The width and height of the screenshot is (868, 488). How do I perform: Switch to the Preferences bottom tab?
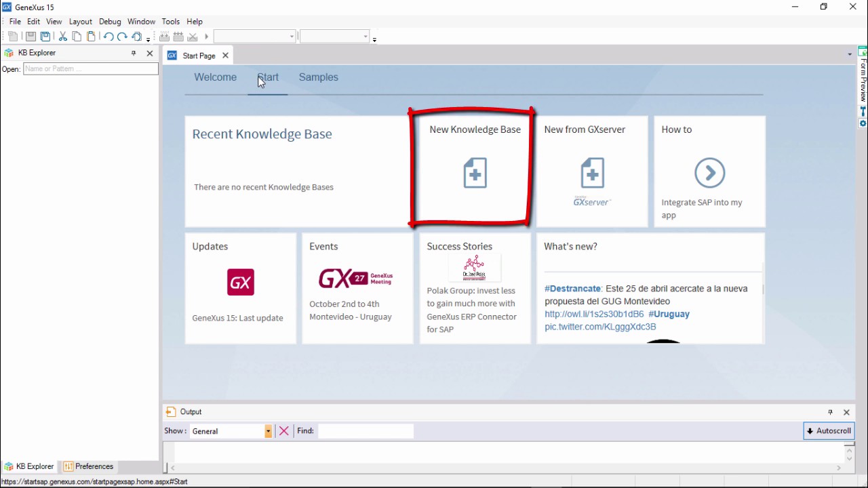tap(88, 466)
